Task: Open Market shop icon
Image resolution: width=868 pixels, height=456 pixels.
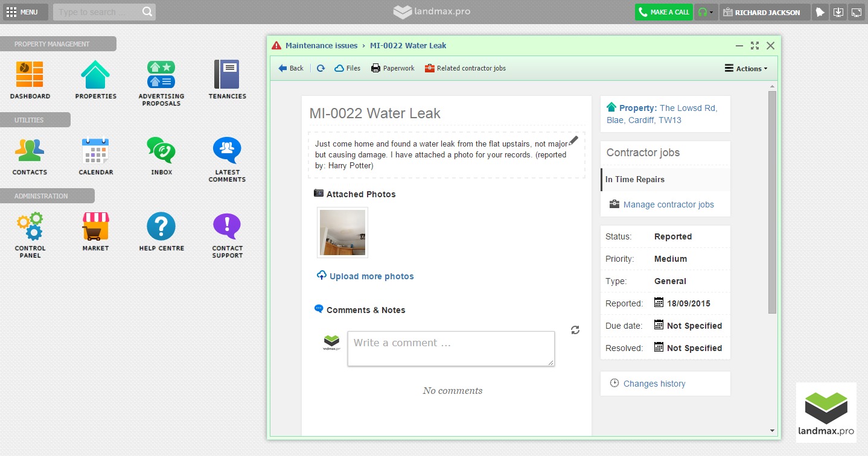Action: click(95, 227)
